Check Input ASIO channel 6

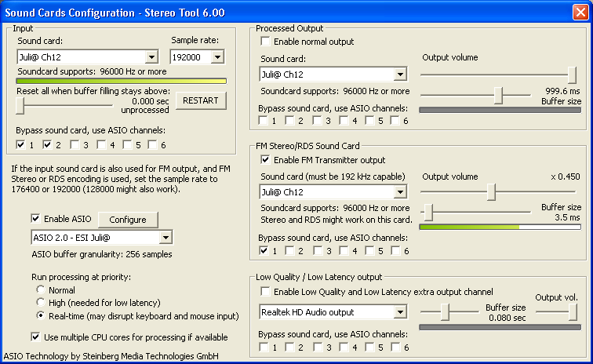152,144
